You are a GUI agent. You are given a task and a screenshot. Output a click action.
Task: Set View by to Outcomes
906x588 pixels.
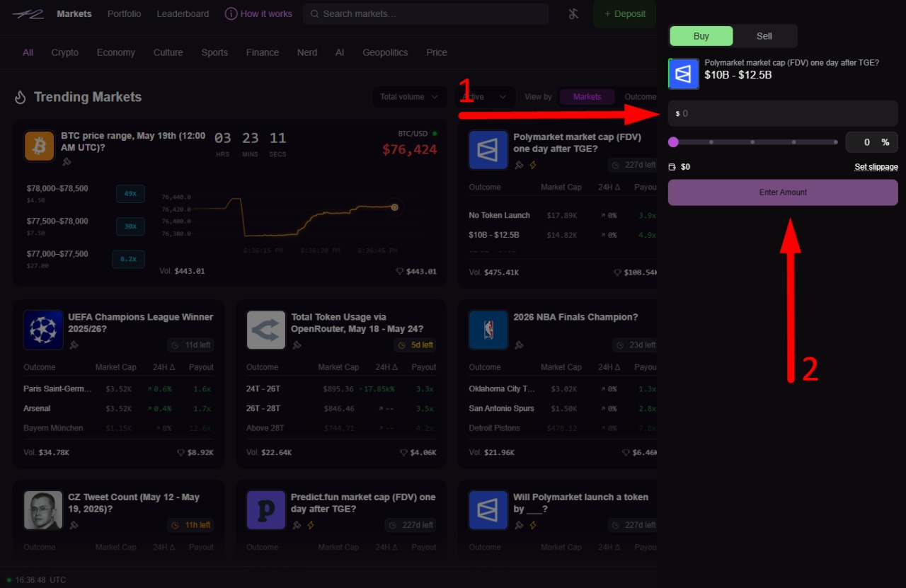tap(640, 97)
